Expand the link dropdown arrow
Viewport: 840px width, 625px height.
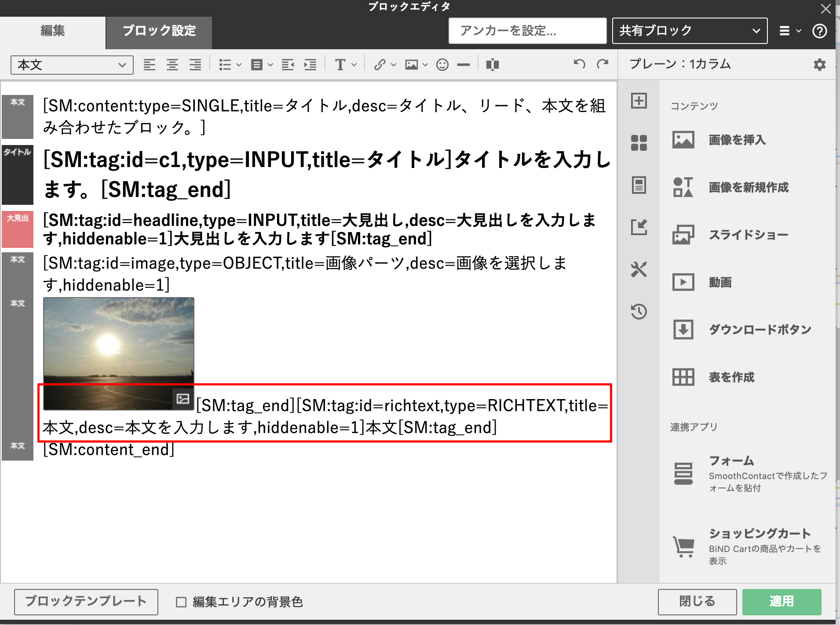[x=394, y=65]
